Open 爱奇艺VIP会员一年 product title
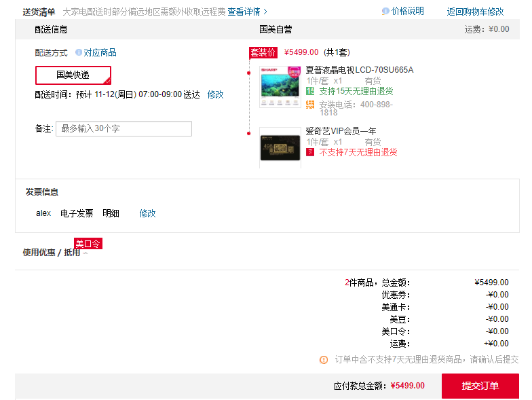The width and height of the screenshot is (532, 400). click(x=341, y=131)
